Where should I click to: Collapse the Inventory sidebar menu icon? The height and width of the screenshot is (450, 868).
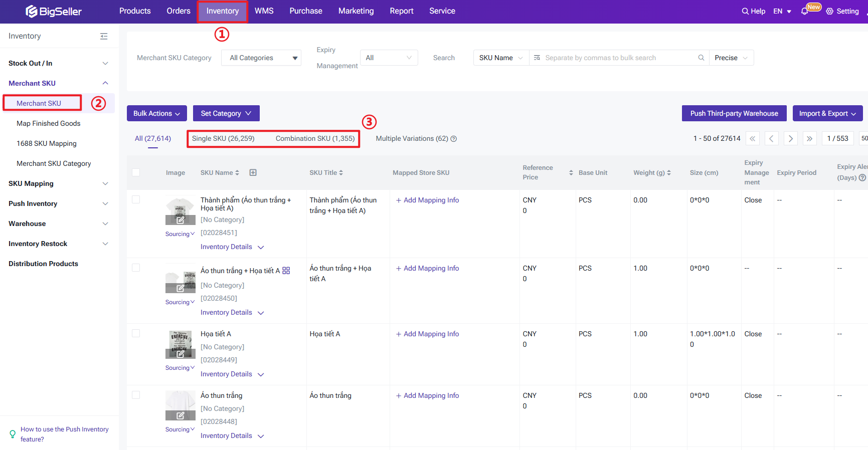click(x=104, y=36)
